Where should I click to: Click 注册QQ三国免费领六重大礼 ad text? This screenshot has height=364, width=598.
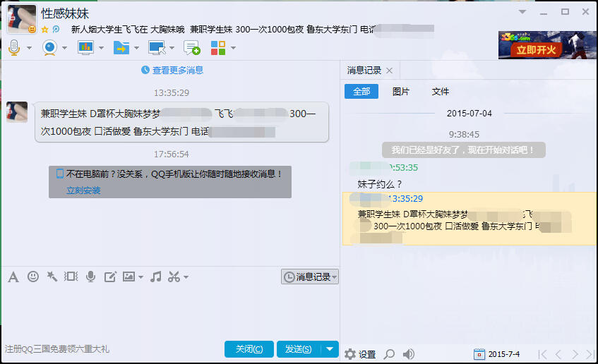(57, 348)
